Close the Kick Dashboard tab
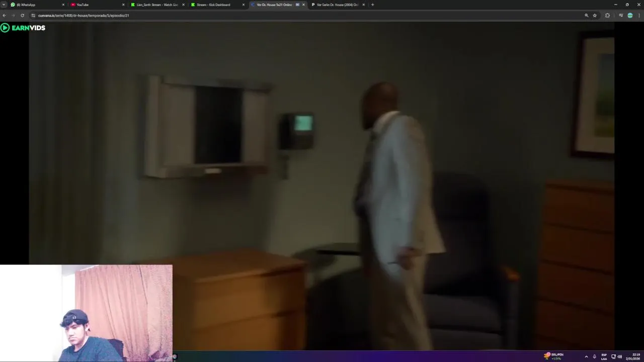 pos(244,5)
